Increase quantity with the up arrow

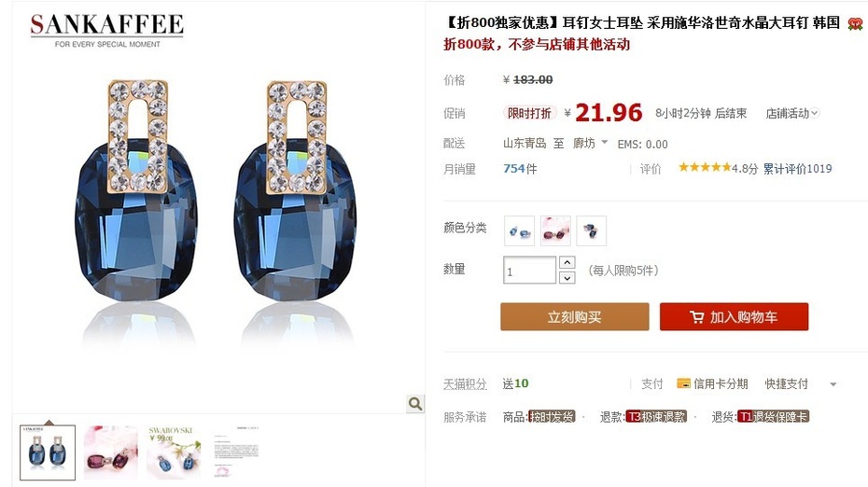point(567,262)
